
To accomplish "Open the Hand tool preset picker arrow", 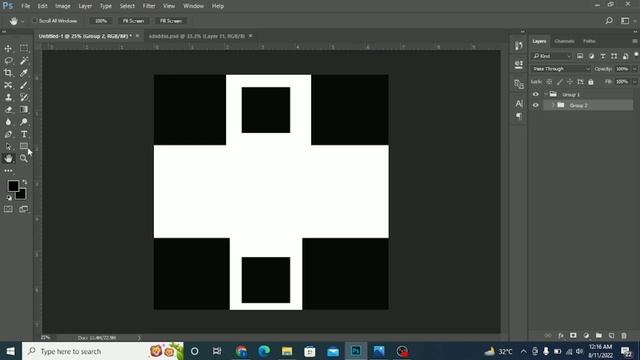I will pos(22,21).
